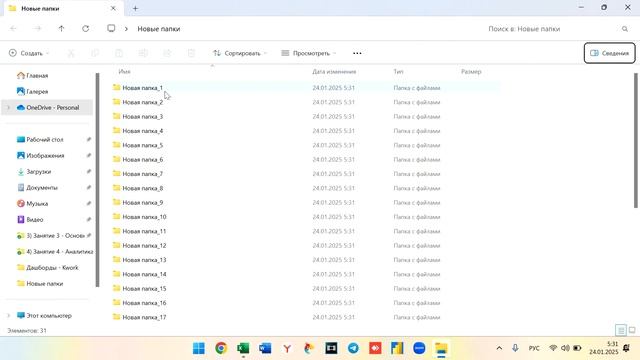This screenshot has height=360, width=640.
Task: Switch to large thumbnails view icon
Action: (x=632, y=330)
